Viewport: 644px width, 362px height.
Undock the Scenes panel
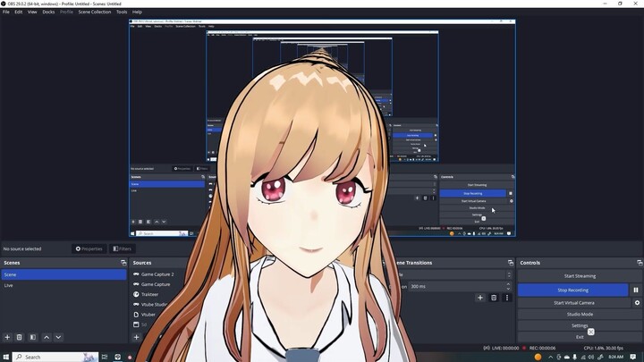(x=123, y=263)
